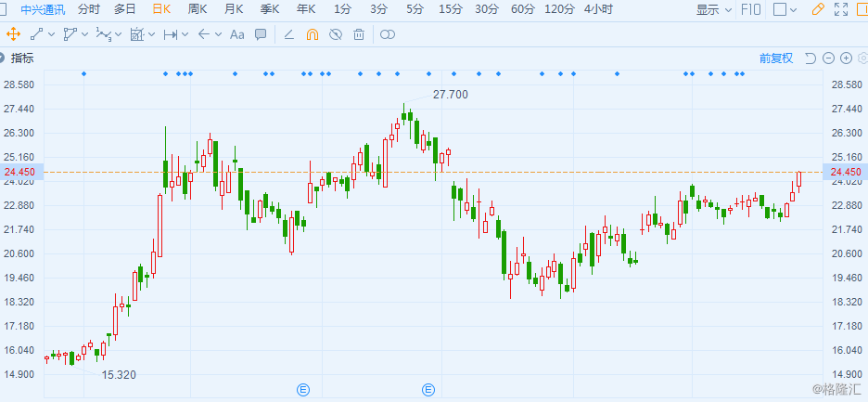The image size is (868, 402).
Task: Switch to 5分 five-minute chart
Action: pos(415,9)
